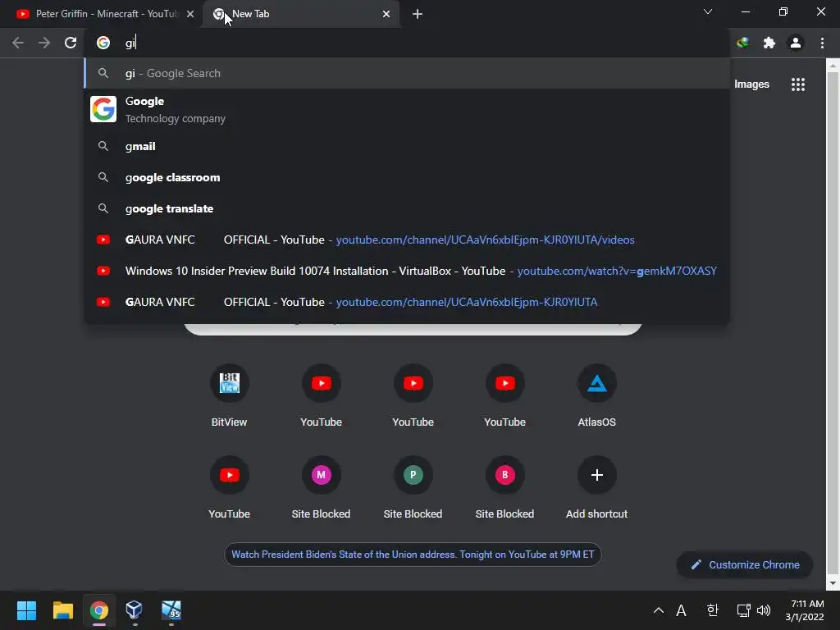The width and height of the screenshot is (840, 630).
Task: Open the BitView shortcut
Action: click(230, 395)
